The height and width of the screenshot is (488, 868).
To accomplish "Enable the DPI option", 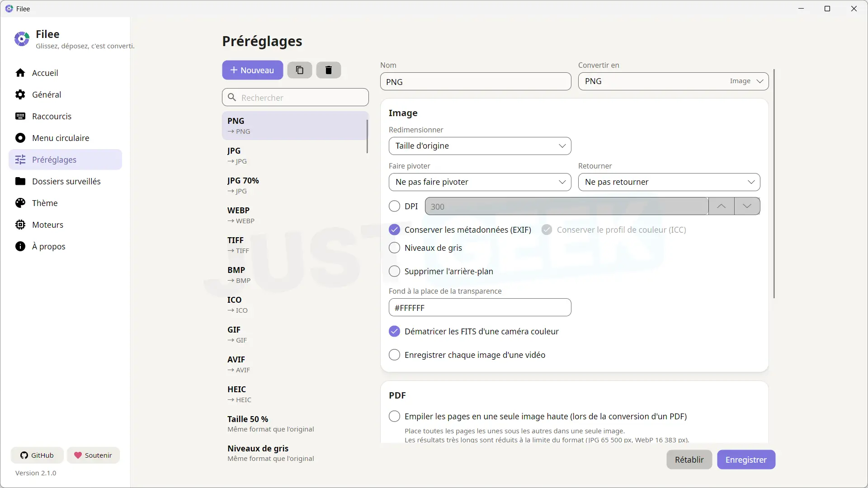I will (394, 206).
